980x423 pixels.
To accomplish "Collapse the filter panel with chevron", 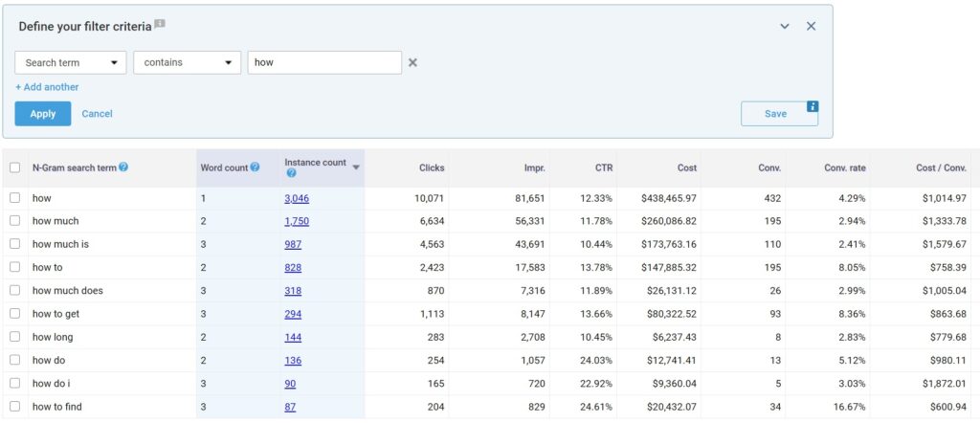I will [x=785, y=26].
